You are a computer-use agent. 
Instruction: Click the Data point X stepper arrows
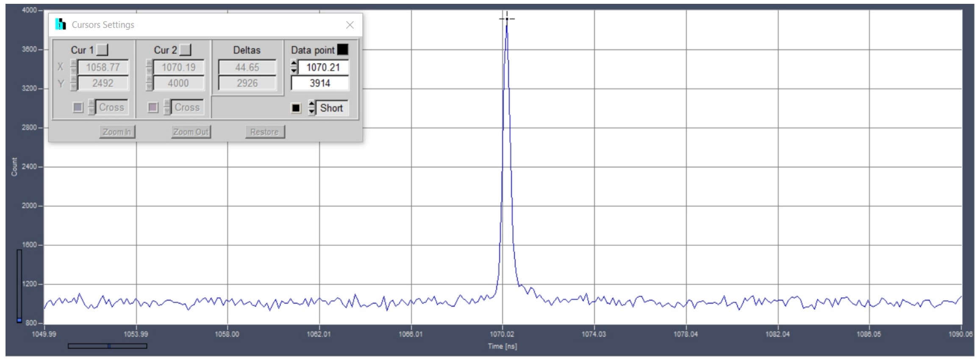pos(294,67)
